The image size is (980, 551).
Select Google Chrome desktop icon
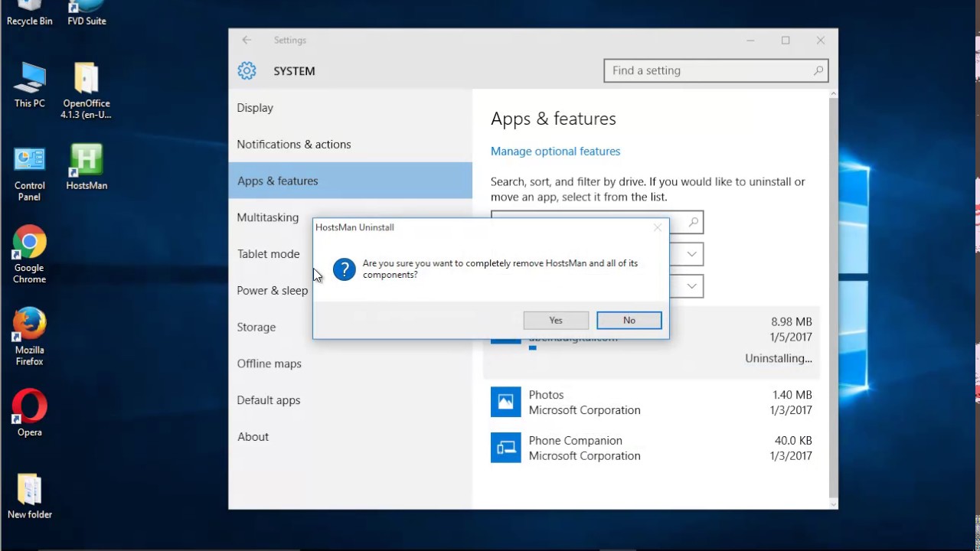click(29, 255)
